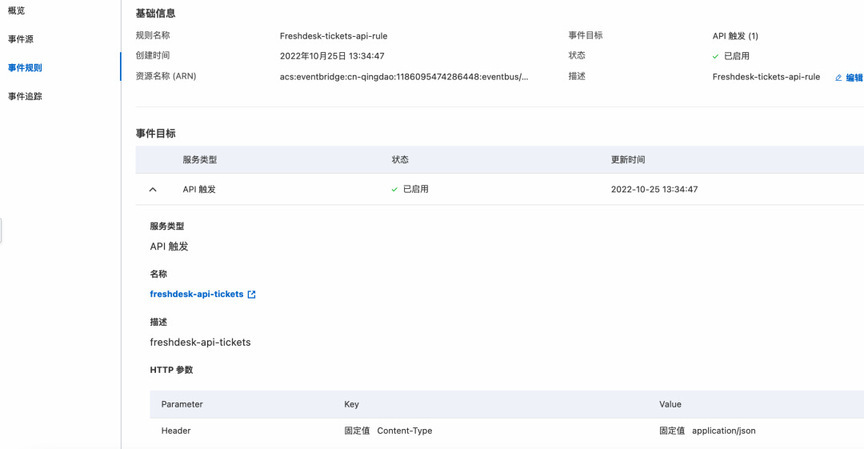Select 事件规则 in the sidebar
Viewport: 864px width, 449px height.
[x=25, y=68]
